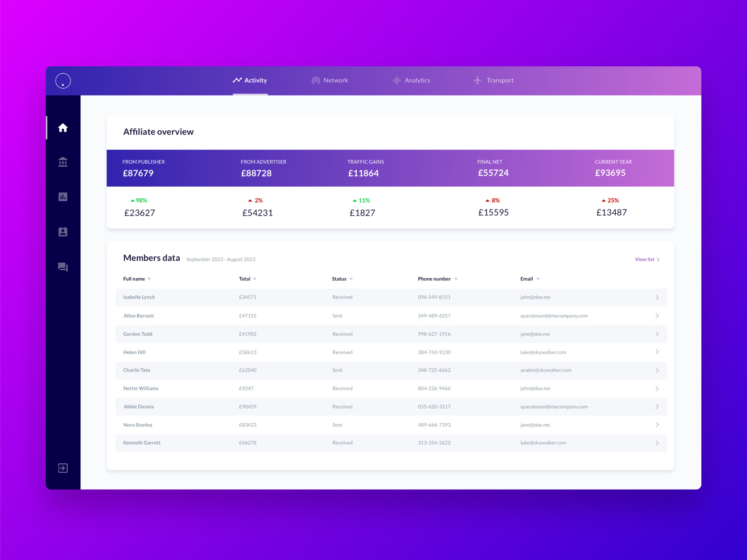This screenshot has height=560, width=747.
Task: Open Kenneth Garrett's record via row chevron
Action: (x=657, y=443)
